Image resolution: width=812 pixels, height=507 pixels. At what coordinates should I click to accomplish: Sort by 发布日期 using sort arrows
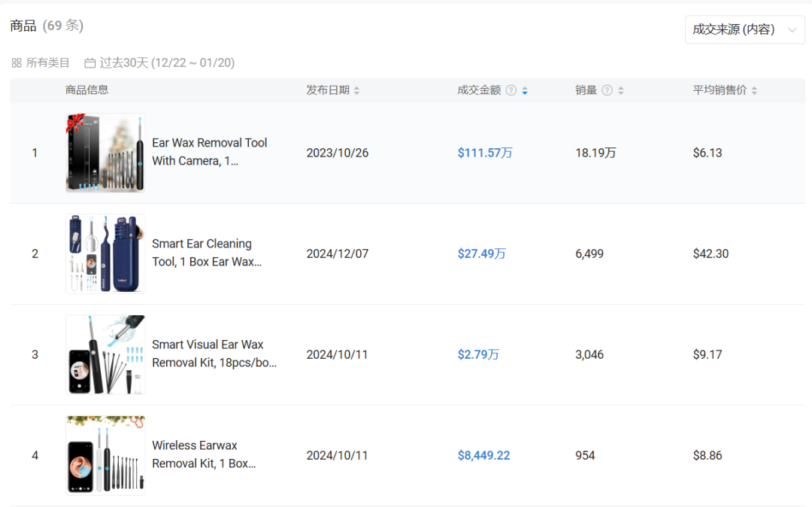point(357,90)
